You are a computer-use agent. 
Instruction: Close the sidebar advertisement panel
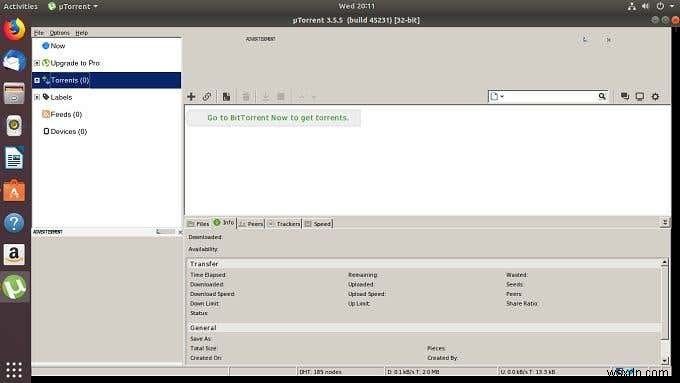tap(180, 232)
